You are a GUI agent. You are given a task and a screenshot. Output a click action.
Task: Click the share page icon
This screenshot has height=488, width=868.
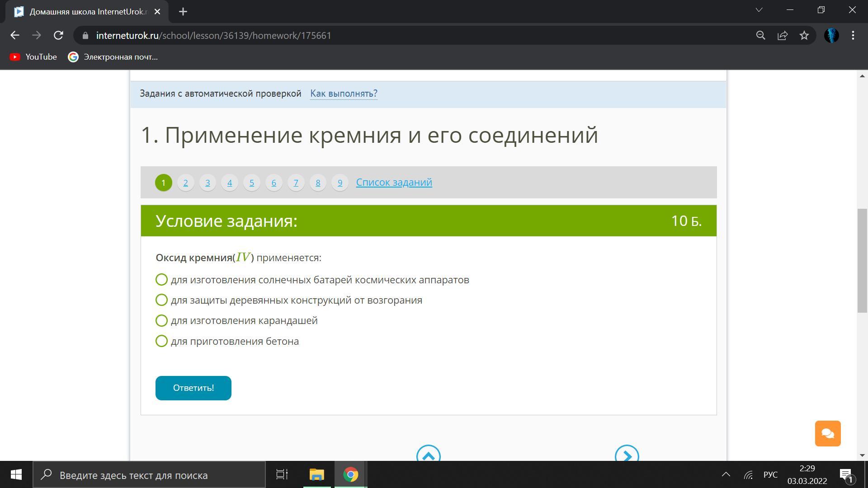(x=782, y=35)
